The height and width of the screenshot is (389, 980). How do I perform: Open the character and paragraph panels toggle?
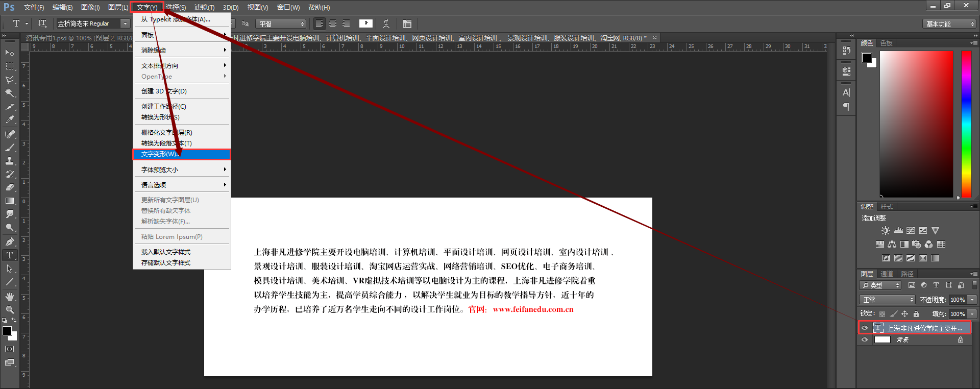[407, 23]
